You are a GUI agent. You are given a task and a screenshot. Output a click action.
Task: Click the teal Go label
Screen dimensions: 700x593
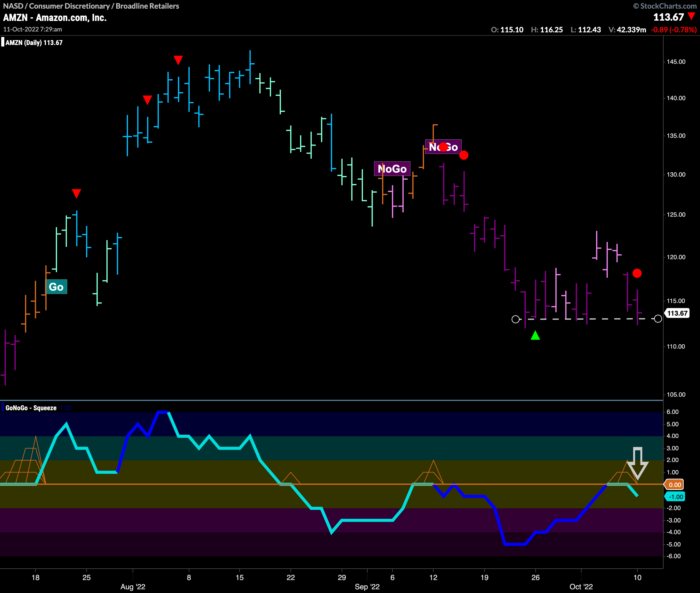[x=56, y=287]
